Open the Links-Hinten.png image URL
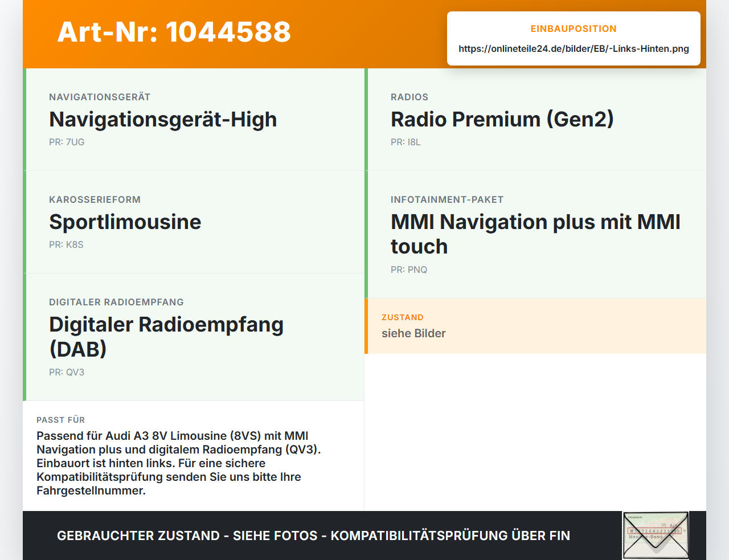The height and width of the screenshot is (560, 729). pos(574,48)
